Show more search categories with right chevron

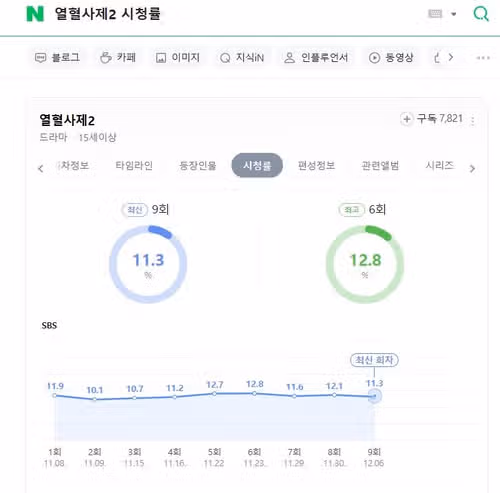coord(451,57)
